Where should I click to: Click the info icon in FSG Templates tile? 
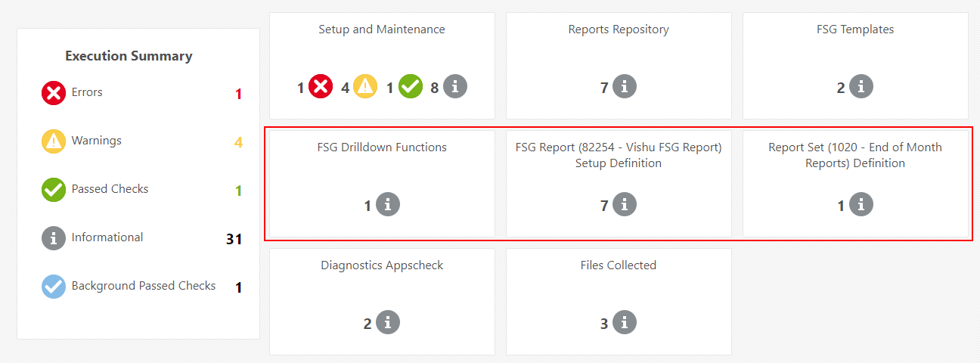pos(861,87)
